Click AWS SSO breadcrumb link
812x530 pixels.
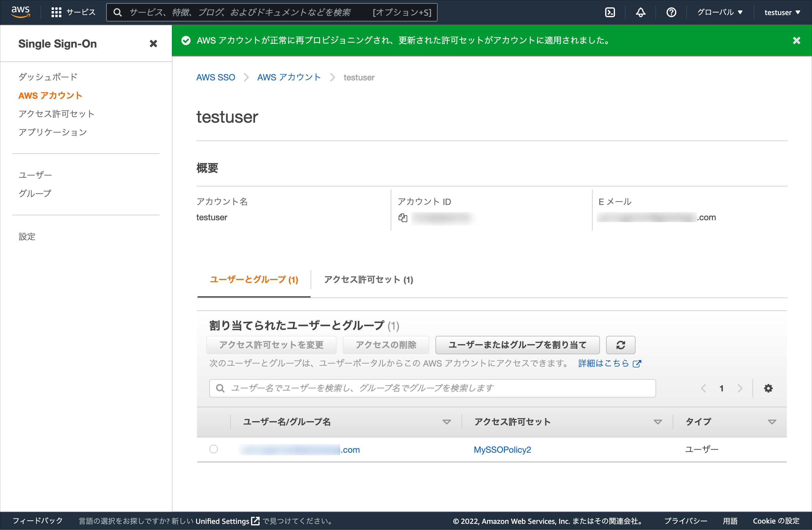coord(216,77)
